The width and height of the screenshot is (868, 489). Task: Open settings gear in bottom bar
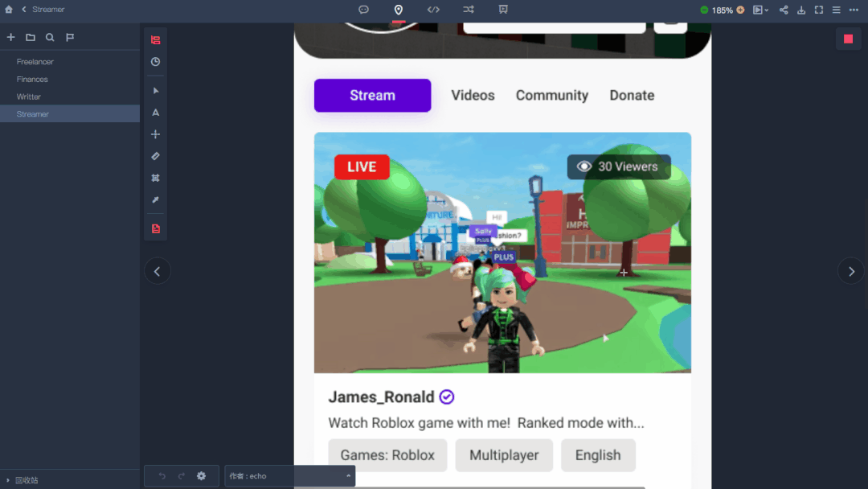pyautogui.click(x=201, y=475)
